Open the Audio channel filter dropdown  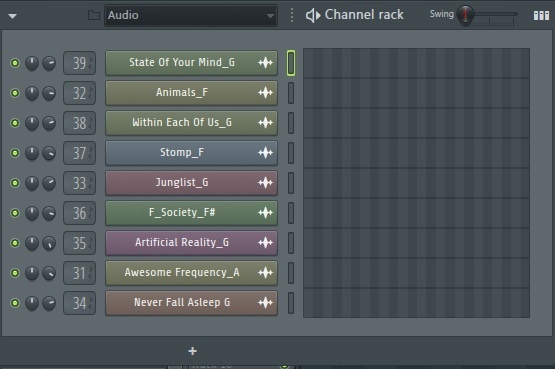point(191,15)
